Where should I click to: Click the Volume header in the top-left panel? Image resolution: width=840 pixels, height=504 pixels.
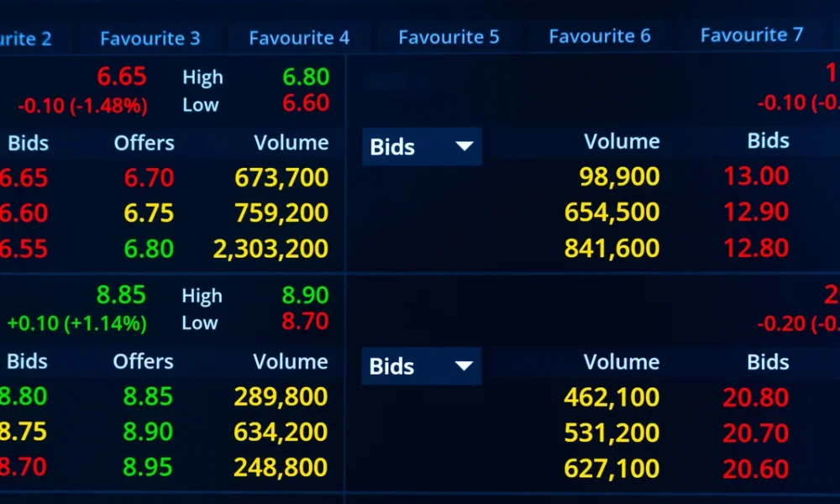coord(291,143)
